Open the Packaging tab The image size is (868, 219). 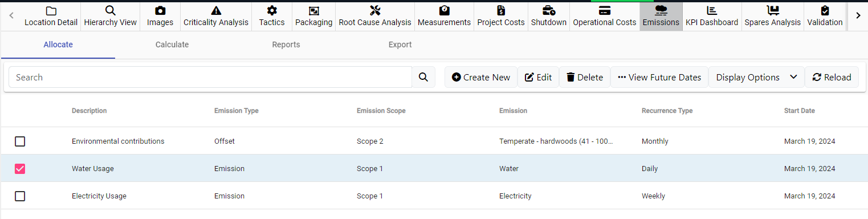coord(313,16)
